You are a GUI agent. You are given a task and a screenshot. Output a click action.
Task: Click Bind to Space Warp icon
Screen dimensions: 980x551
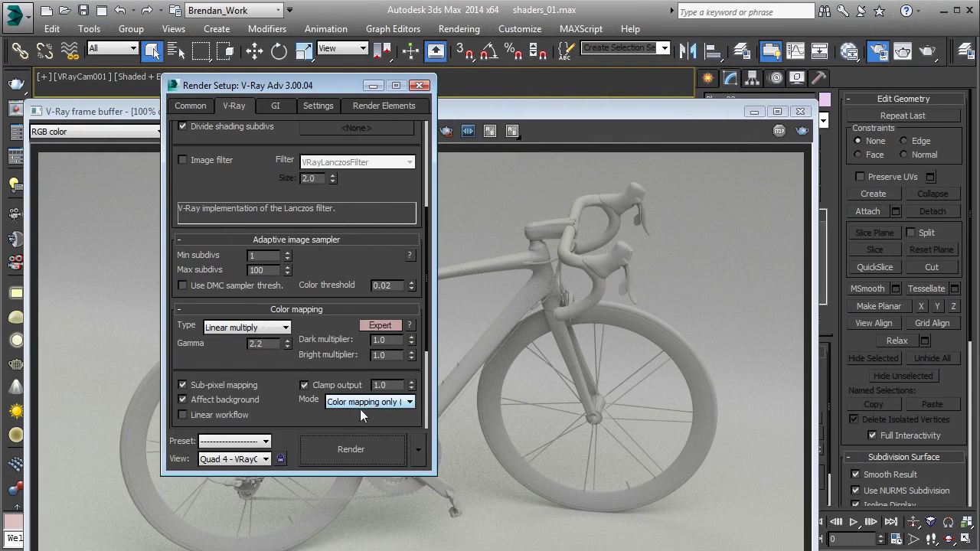point(70,51)
